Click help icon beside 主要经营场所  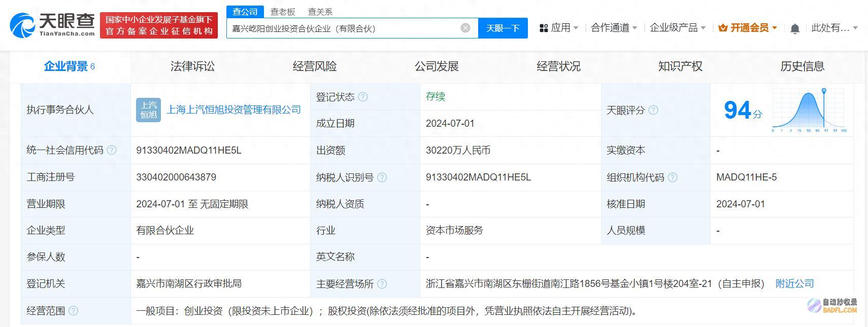tap(382, 284)
